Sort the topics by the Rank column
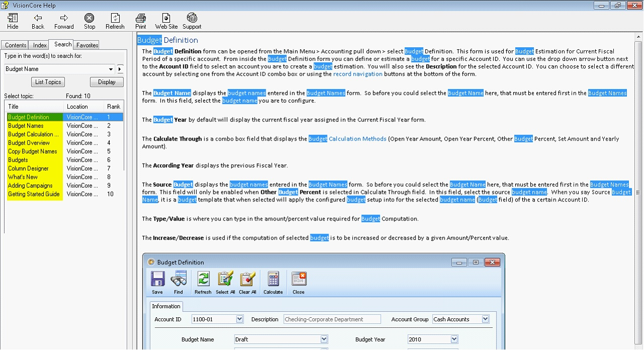 tap(114, 107)
